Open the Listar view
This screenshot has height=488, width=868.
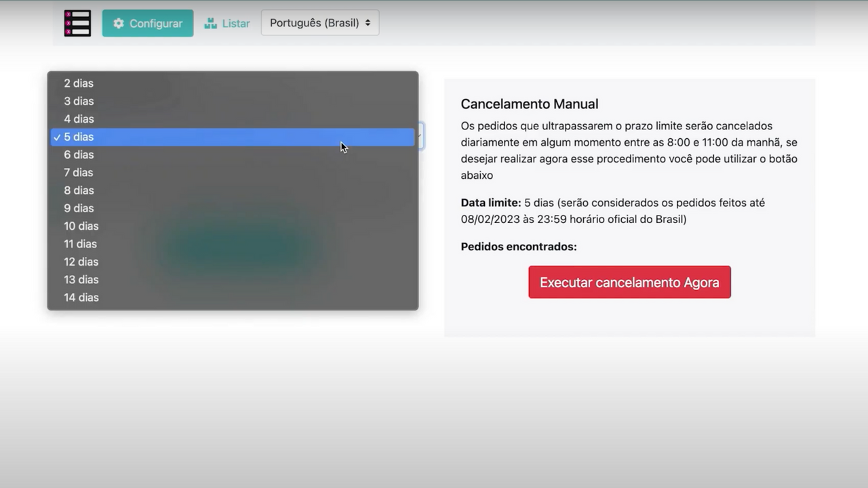(227, 23)
